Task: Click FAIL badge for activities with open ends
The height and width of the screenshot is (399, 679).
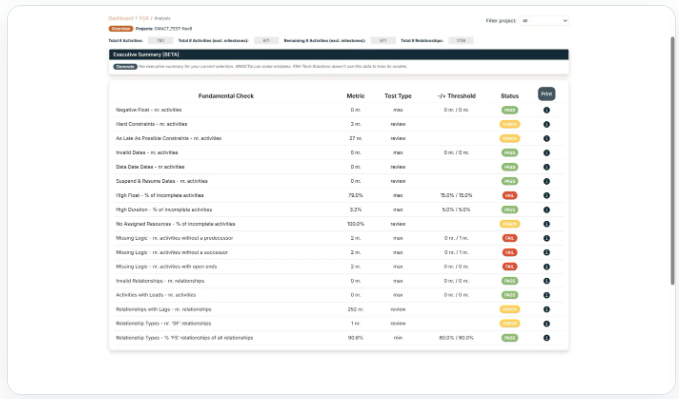Action: coord(510,267)
